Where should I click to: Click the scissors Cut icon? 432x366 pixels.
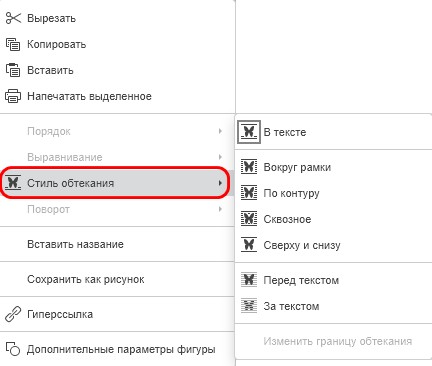(13, 18)
